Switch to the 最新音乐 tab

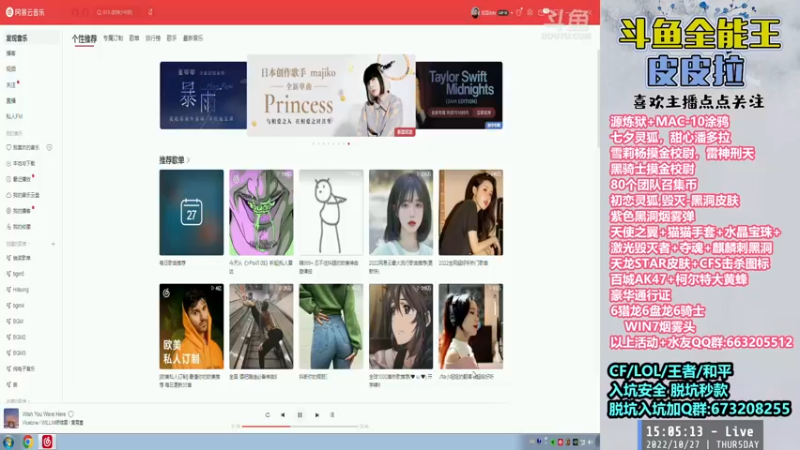tap(193, 38)
